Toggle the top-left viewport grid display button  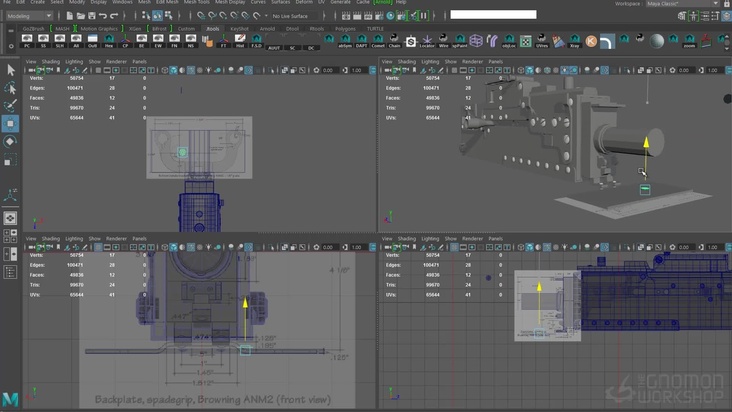coord(97,70)
